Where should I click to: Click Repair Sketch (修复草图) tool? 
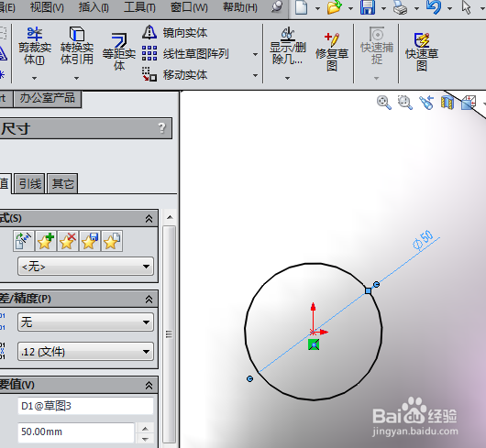point(332,51)
